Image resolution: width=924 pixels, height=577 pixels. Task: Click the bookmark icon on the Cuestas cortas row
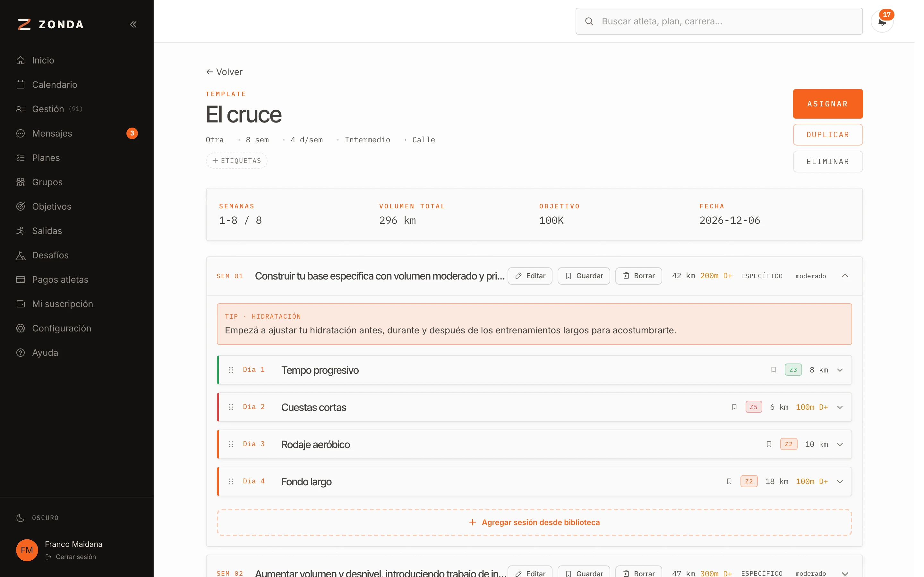(734, 407)
